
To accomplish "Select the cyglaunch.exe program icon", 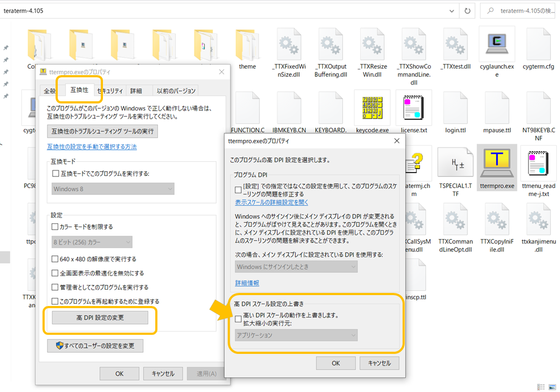I will 497,44.
